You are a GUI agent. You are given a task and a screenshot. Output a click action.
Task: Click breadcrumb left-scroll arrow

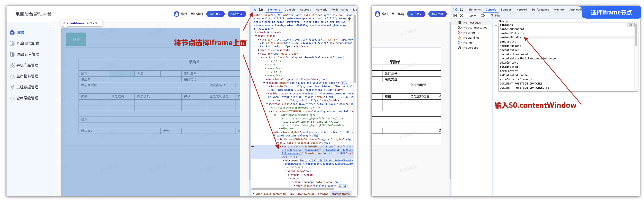pos(254,194)
